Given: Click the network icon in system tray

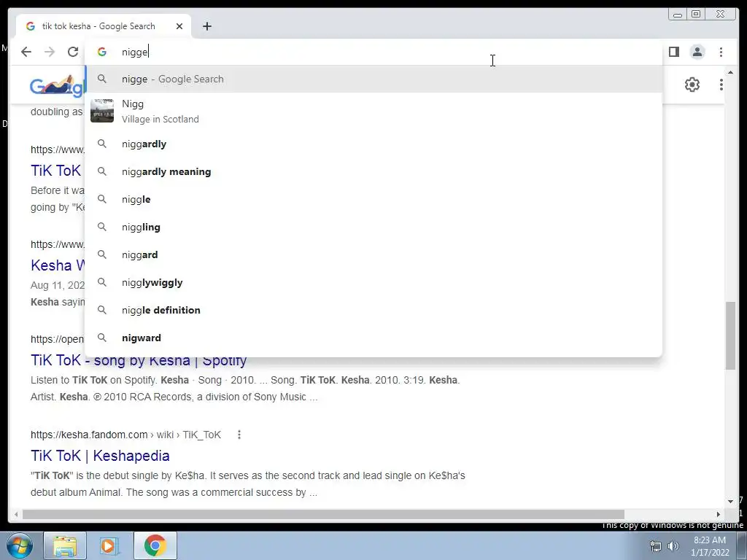Looking at the screenshot, I should (656, 546).
